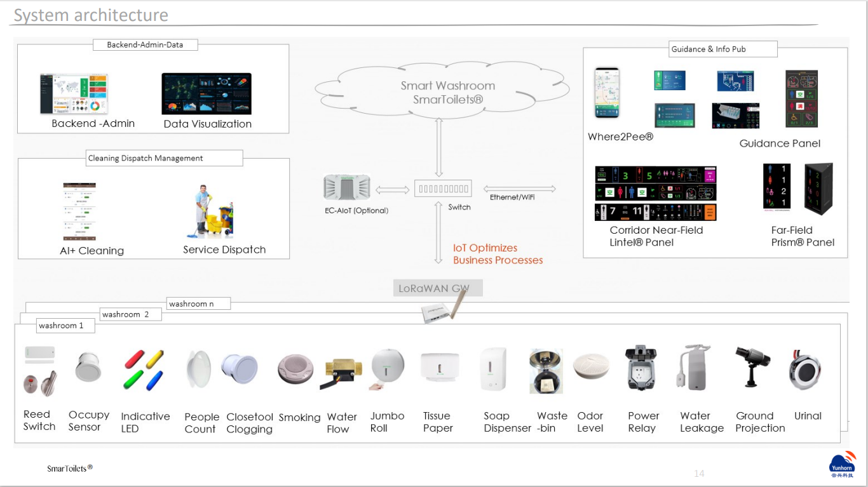Click the Tissue Paper dispenser image

[x=440, y=368]
